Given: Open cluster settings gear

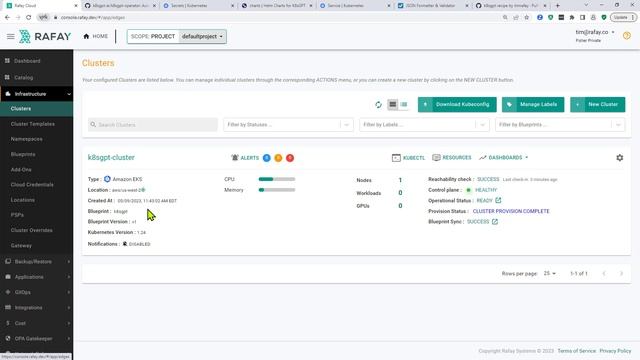Looking at the screenshot, I should 620,158.
